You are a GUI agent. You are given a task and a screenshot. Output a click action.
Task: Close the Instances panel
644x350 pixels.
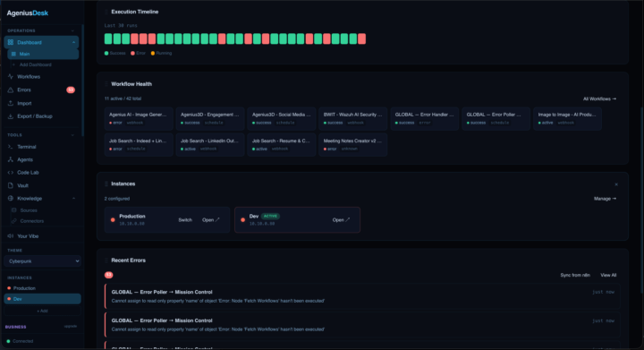pos(616,184)
